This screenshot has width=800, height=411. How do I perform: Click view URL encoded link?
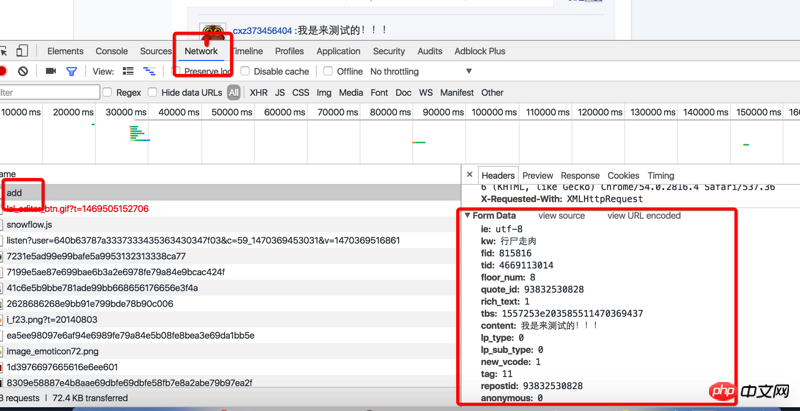[644, 215]
